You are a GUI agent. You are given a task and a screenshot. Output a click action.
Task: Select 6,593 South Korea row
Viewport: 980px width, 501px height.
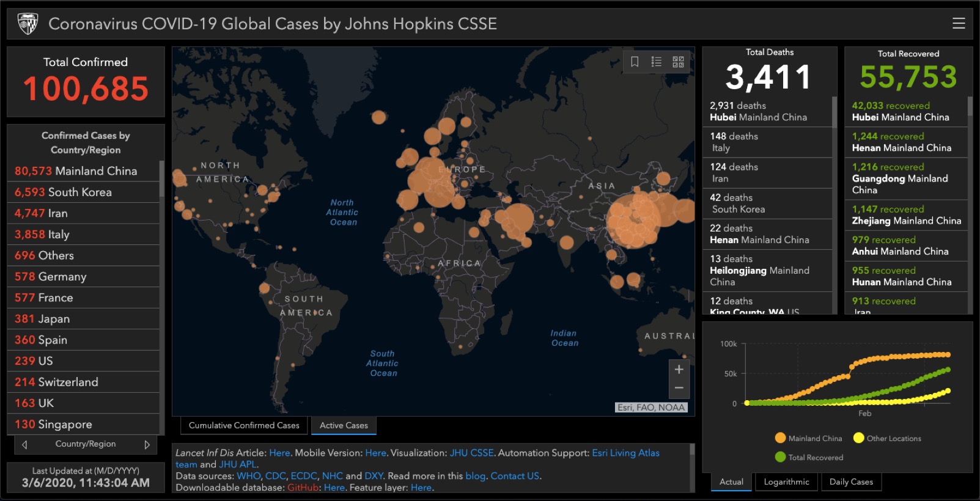coord(83,192)
